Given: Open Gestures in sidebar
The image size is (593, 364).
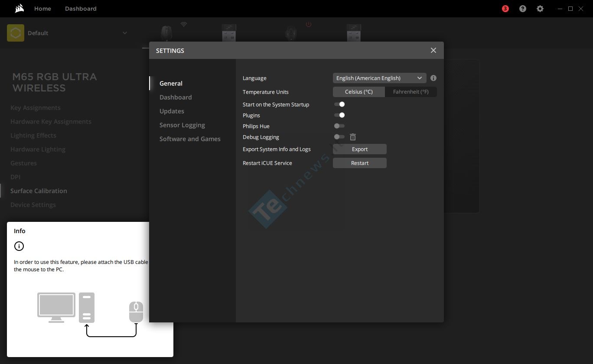Looking at the screenshot, I should pos(23,163).
